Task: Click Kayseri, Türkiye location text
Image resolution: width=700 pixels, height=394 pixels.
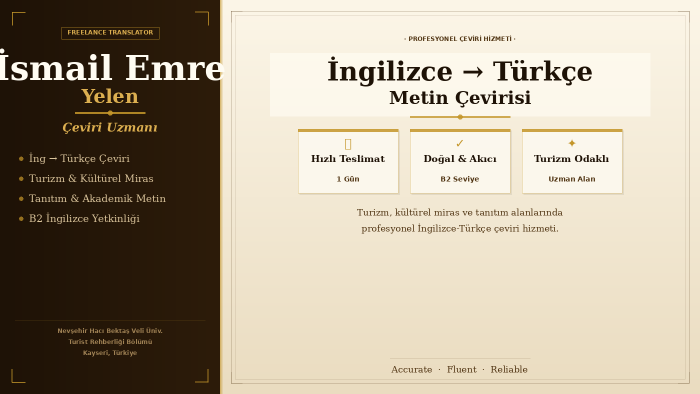Action: coord(110,353)
